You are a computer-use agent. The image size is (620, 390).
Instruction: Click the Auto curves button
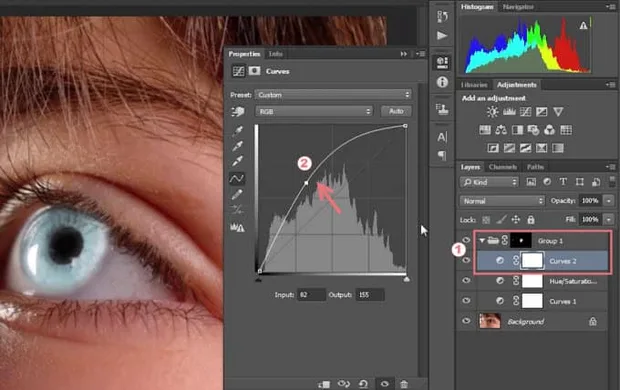[396, 111]
